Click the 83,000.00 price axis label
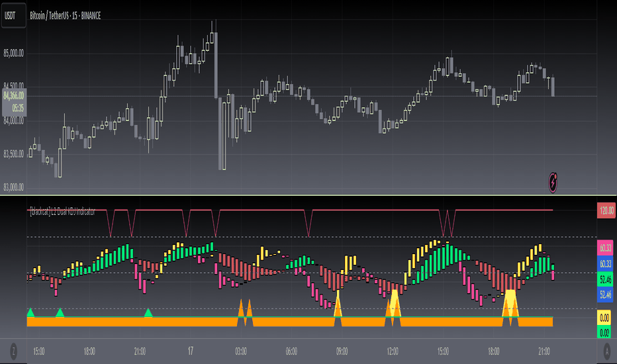 click(14, 187)
